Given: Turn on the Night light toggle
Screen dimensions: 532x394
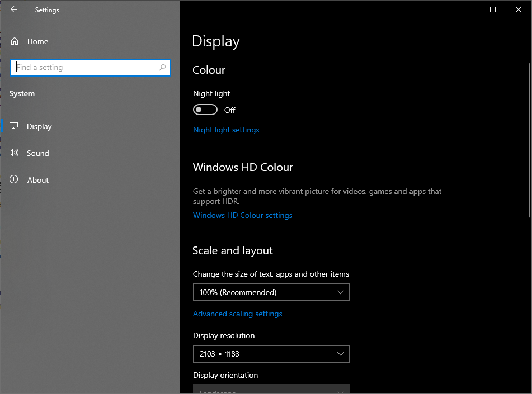Looking at the screenshot, I should (205, 110).
